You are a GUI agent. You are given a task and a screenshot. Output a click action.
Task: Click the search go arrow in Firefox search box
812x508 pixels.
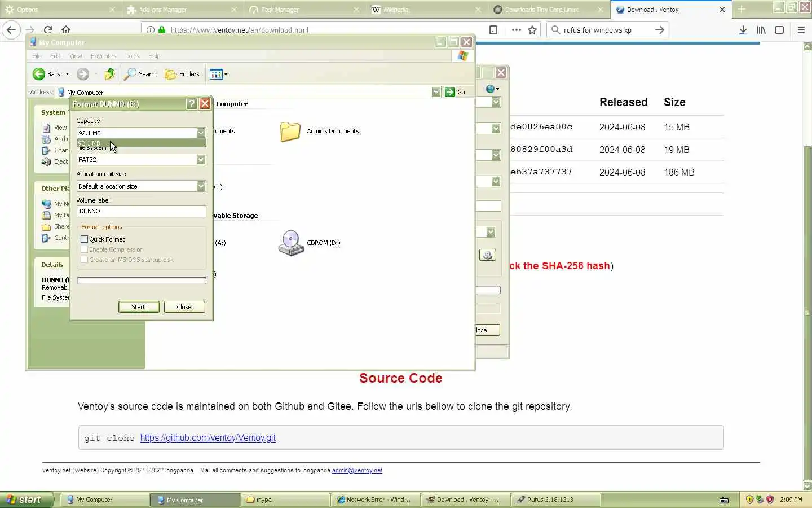click(659, 30)
